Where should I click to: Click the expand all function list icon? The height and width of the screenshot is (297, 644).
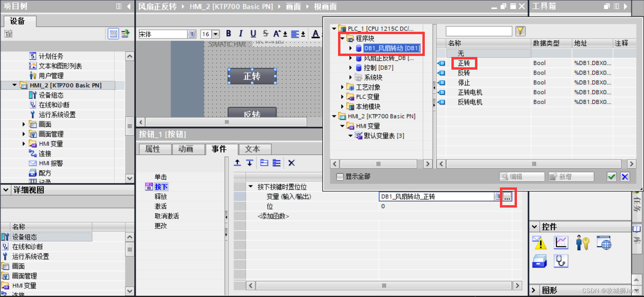[x=264, y=163]
